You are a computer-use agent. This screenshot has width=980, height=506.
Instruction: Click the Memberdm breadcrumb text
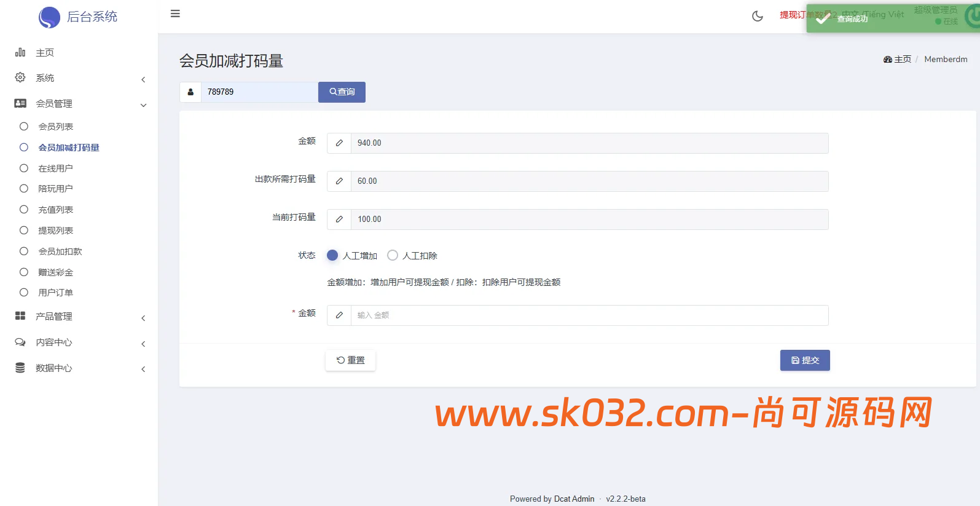(x=946, y=60)
